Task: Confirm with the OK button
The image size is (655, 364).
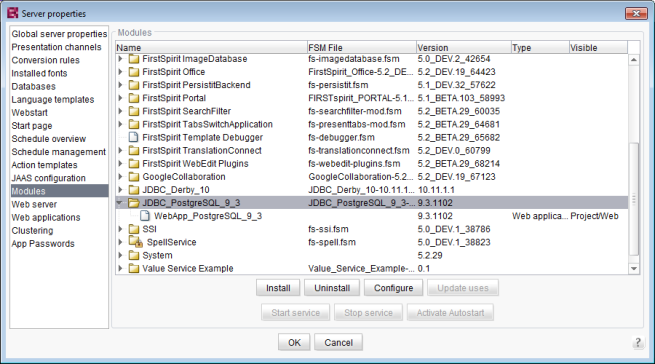Action: [294, 343]
